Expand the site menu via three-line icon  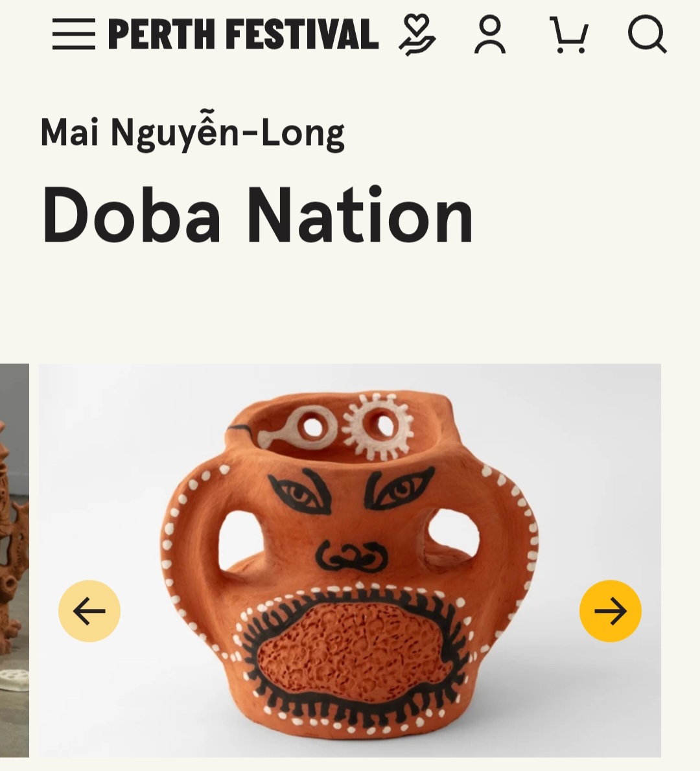coord(74,34)
